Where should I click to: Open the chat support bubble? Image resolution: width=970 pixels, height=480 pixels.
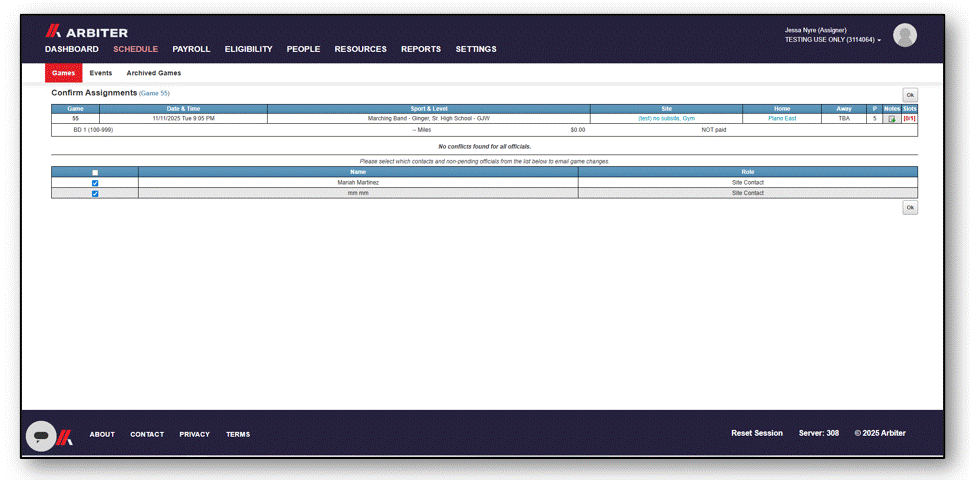[41, 436]
